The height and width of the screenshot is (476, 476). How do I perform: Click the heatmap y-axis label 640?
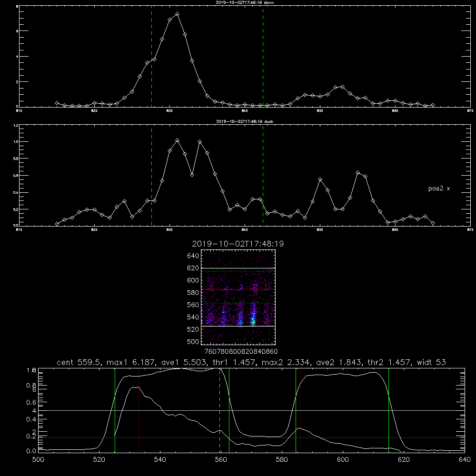(x=193, y=256)
